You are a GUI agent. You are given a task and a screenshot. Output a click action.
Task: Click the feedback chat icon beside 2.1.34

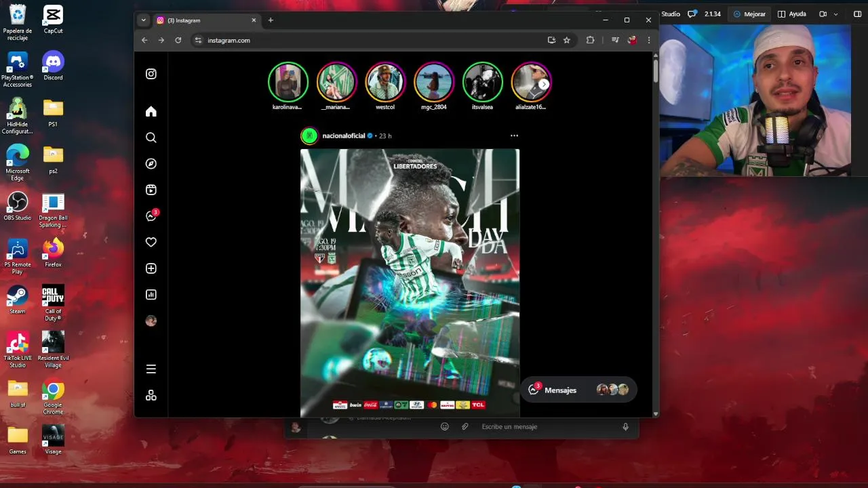pos(692,14)
